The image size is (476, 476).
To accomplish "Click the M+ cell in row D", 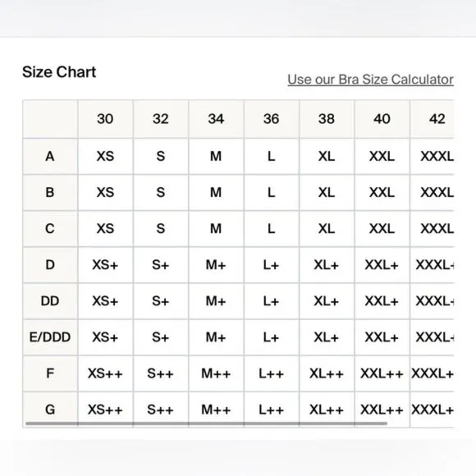I will [x=216, y=265].
